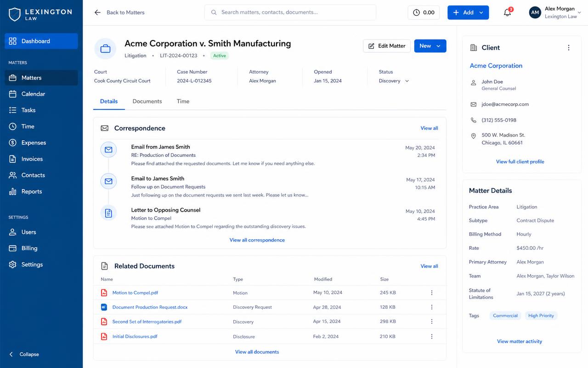Click the document icon on Letter to Opposing Counsel

click(x=108, y=213)
